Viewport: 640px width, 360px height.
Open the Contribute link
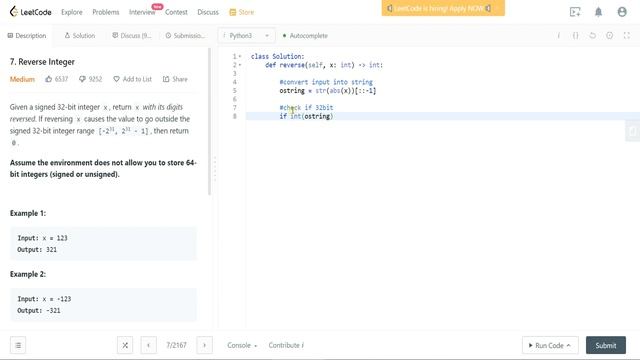point(286,345)
